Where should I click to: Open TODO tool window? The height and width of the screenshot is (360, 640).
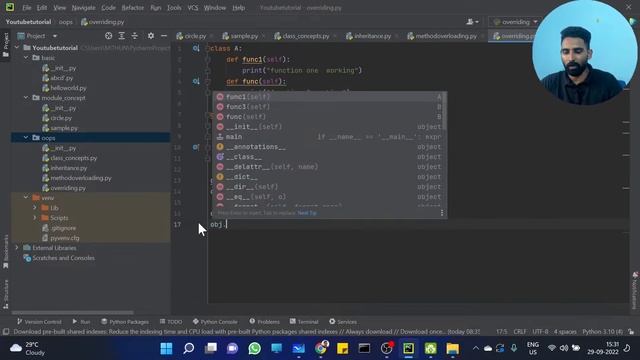[x=171, y=322]
